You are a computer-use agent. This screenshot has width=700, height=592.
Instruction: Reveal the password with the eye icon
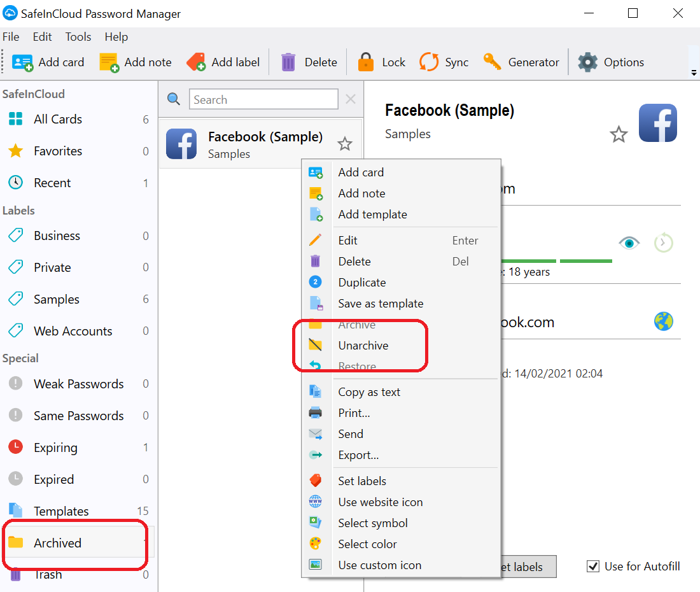tap(629, 243)
